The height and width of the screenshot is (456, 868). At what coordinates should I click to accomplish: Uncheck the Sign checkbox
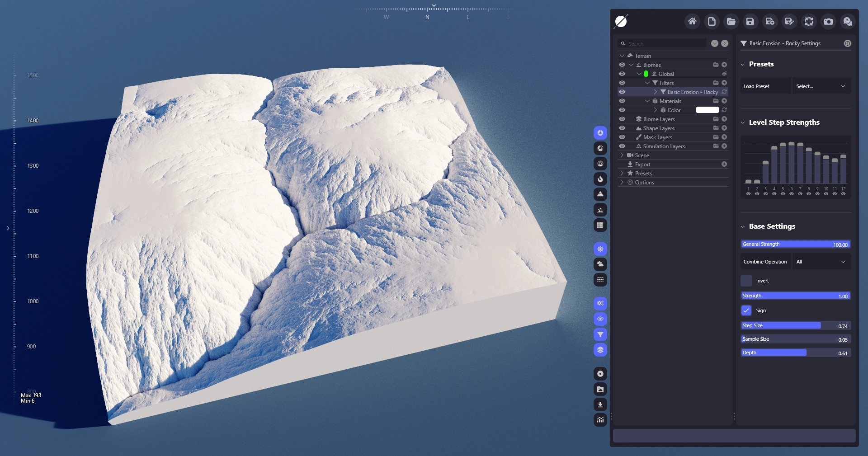click(746, 310)
